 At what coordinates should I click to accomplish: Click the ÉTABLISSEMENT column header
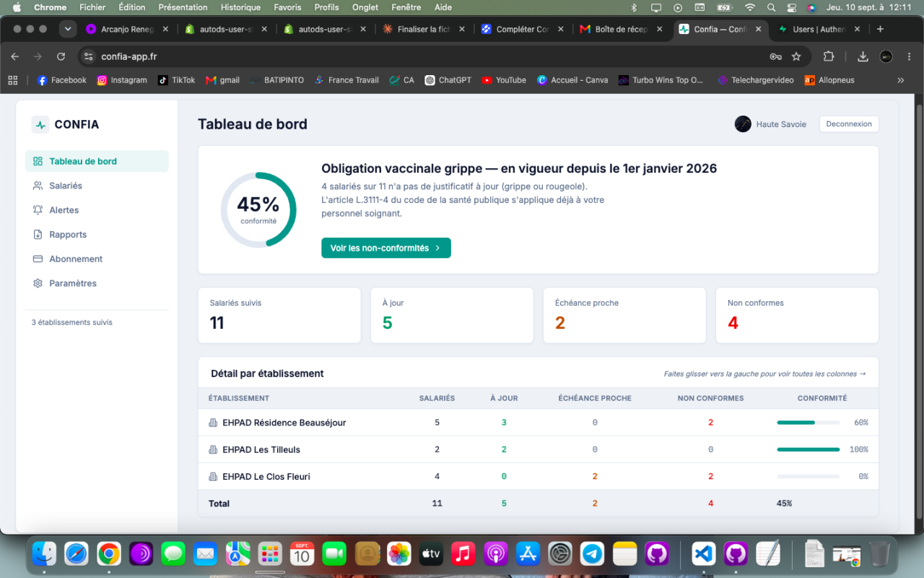[x=239, y=398]
